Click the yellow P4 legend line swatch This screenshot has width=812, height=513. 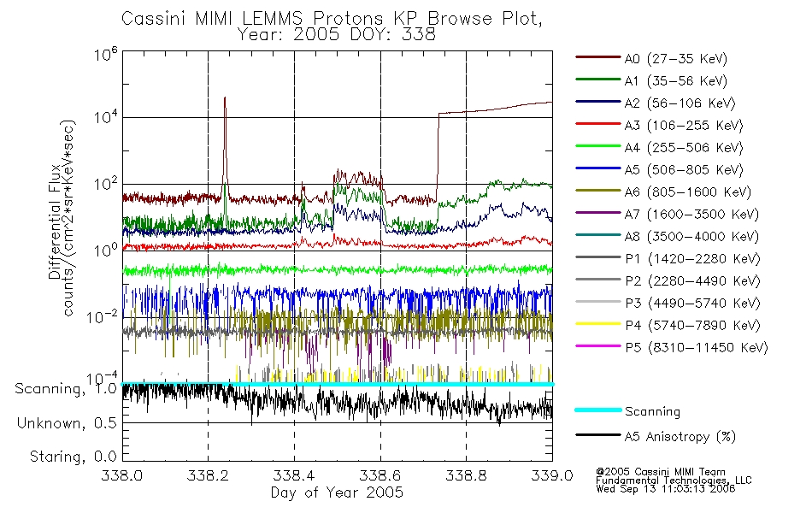coord(598,324)
